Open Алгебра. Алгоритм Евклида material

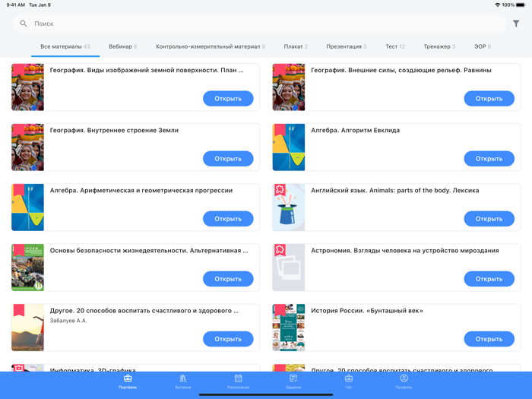pos(489,158)
